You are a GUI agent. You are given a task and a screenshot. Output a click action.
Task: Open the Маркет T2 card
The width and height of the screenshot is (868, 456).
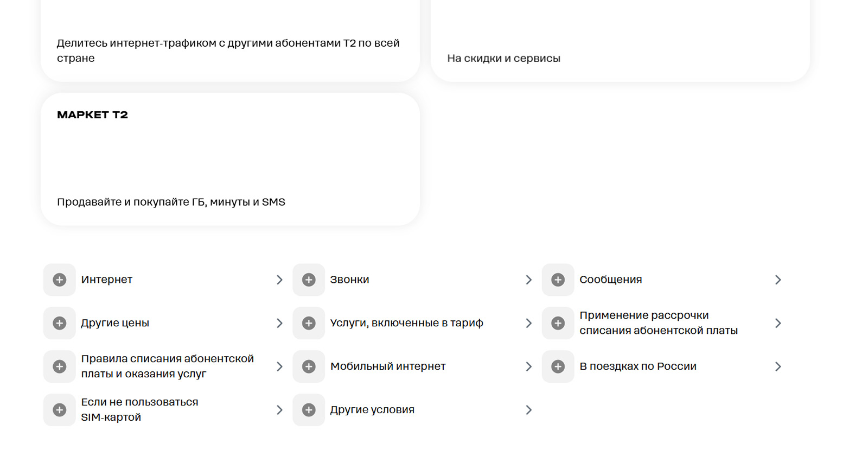230,159
